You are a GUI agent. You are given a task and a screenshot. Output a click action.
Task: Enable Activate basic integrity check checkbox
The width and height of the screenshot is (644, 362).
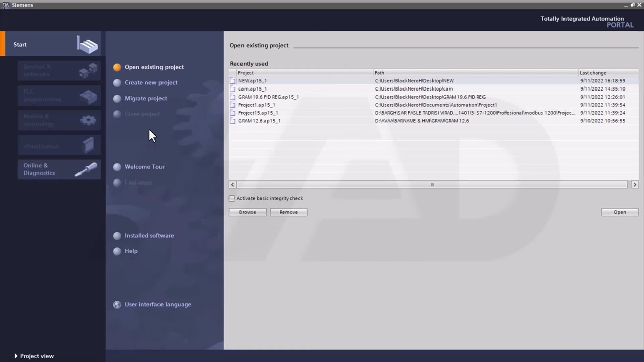pyautogui.click(x=232, y=199)
